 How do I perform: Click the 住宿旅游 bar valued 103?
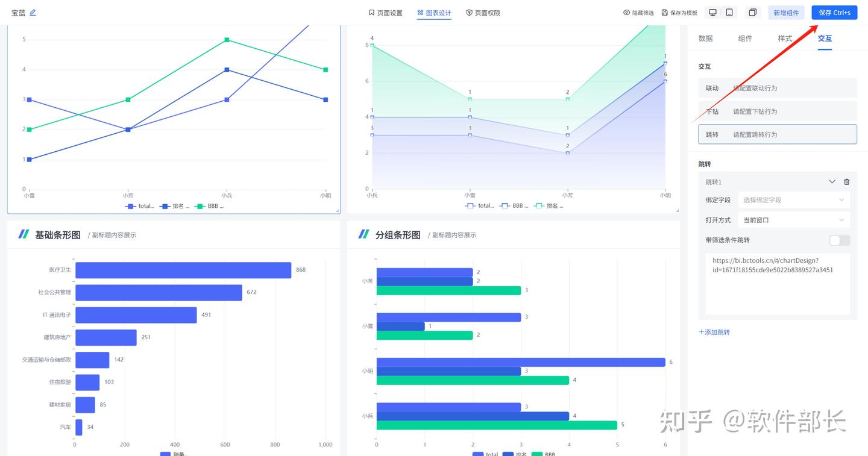87,383
